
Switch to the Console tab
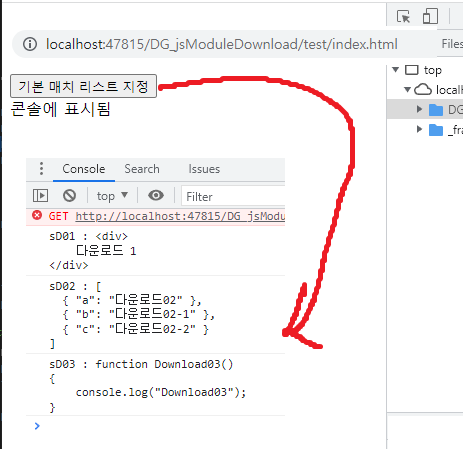[x=84, y=169]
